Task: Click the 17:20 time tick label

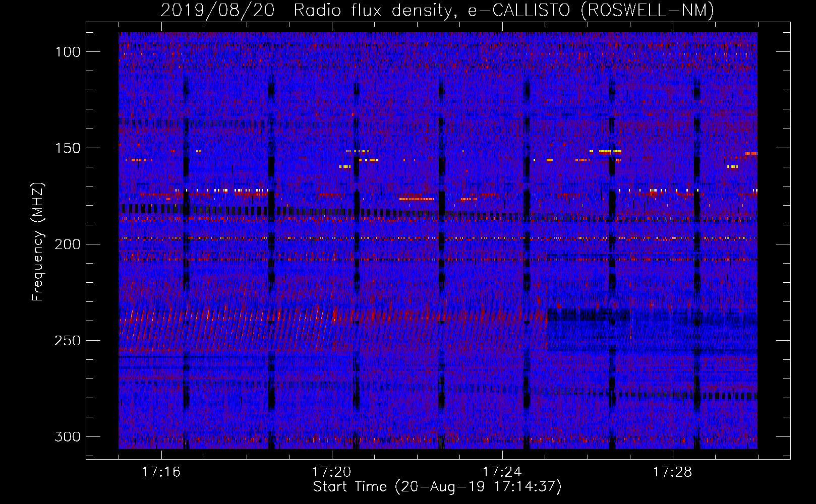Action: point(332,472)
